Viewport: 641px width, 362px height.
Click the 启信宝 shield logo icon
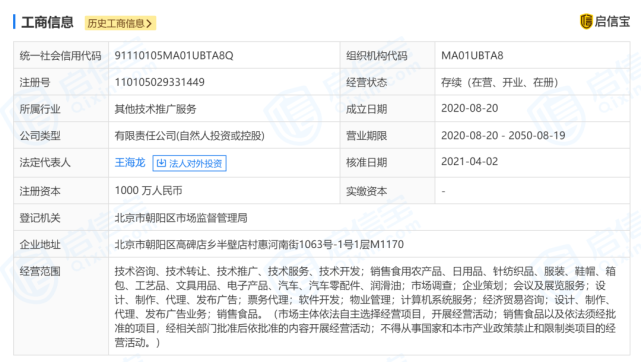click(586, 21)
